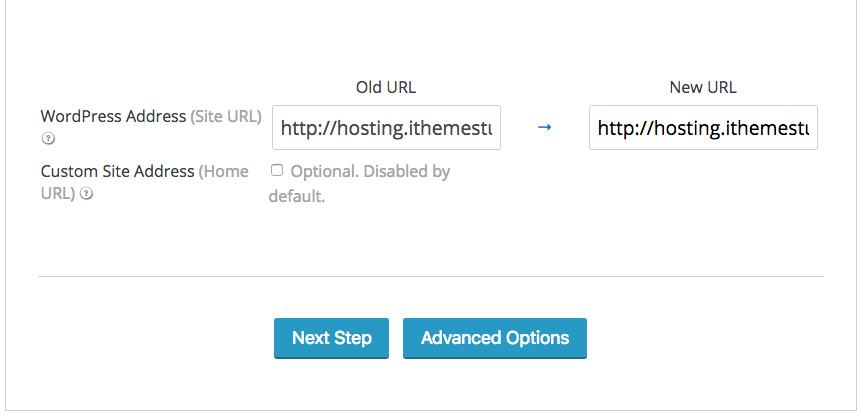Focus the Old URL input field
863x417 pixels.
coord(386,128)
